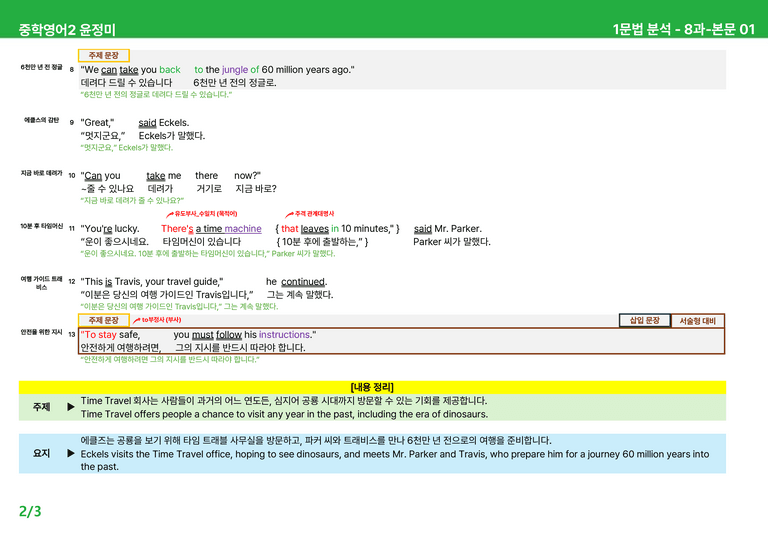Click the phrase 'To stay safe,'
768x543 pixels.
pyautogui.click(x=110, y=334)
